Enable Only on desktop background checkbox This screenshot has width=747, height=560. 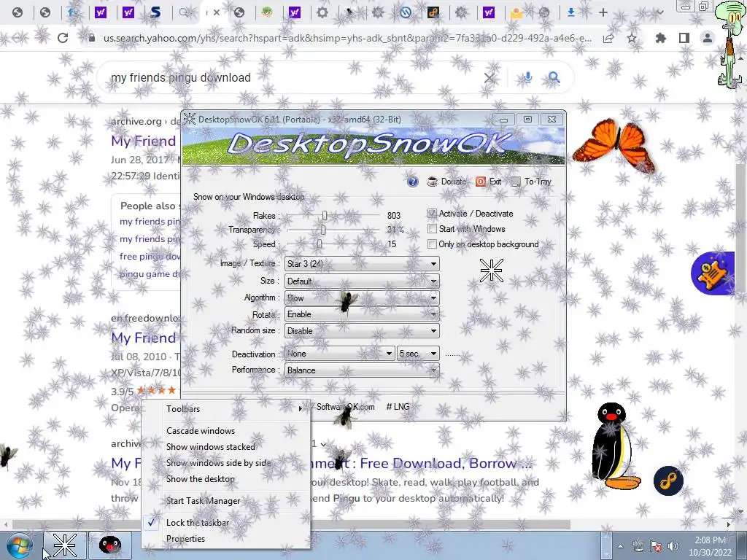coord(432,244)
